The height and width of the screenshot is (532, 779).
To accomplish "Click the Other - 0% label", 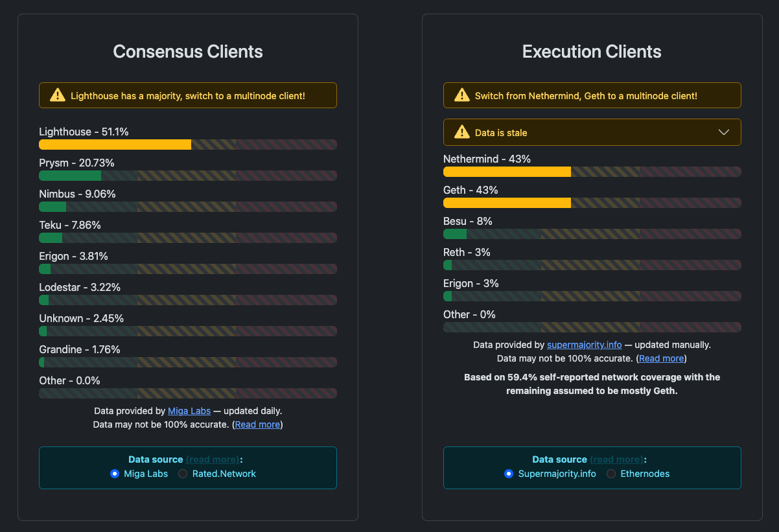I will tap(469, 314).
